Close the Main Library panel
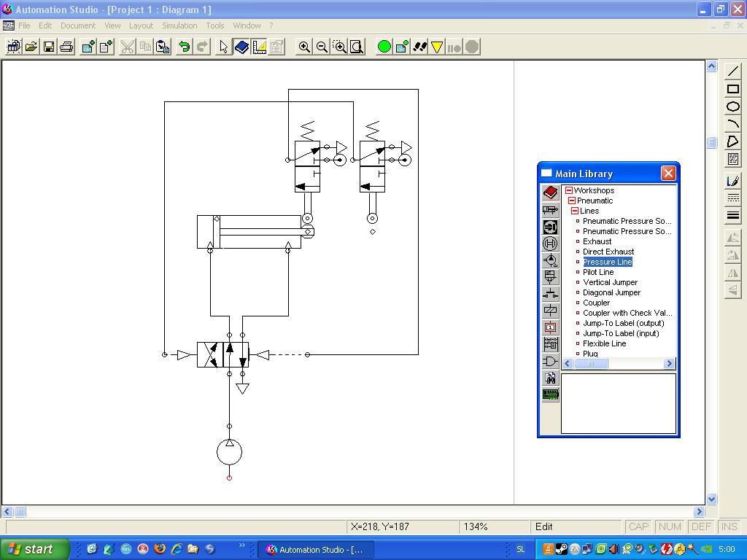747x560 pixels. pyautogui.click(x=668, y=174)
